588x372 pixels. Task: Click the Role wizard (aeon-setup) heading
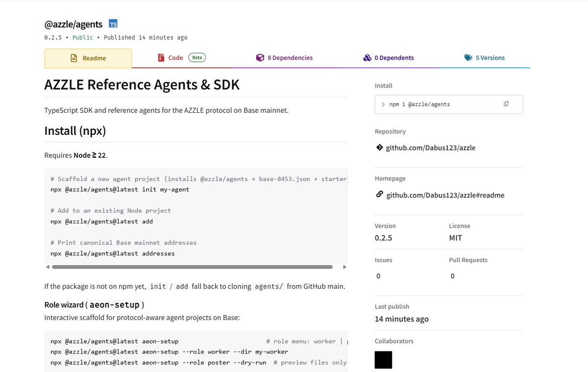(94, 305)
